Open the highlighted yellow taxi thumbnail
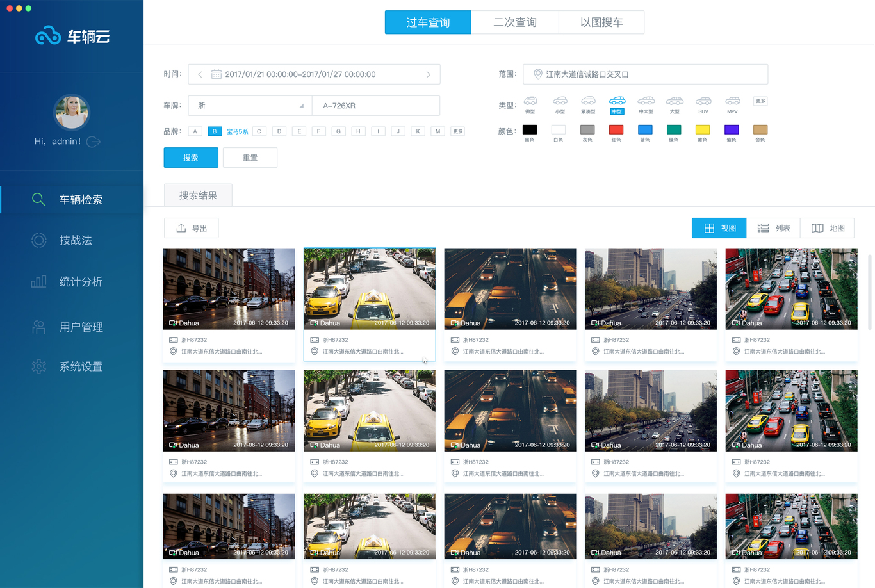 (370, 289)
